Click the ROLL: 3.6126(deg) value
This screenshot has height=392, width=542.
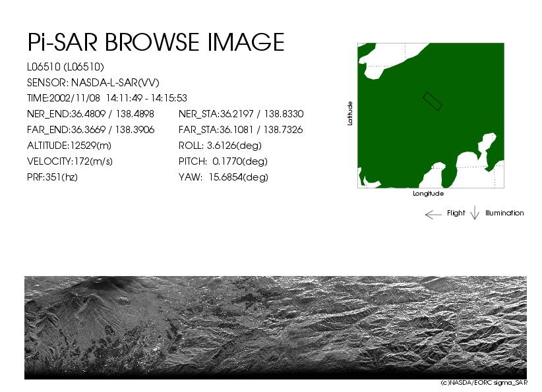[220, 146]
